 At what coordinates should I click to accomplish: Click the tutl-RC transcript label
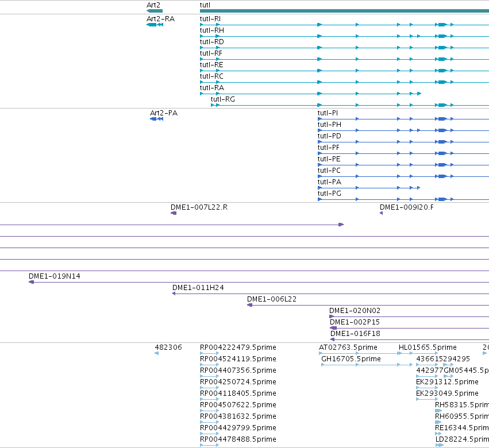[x=211, y=77]
